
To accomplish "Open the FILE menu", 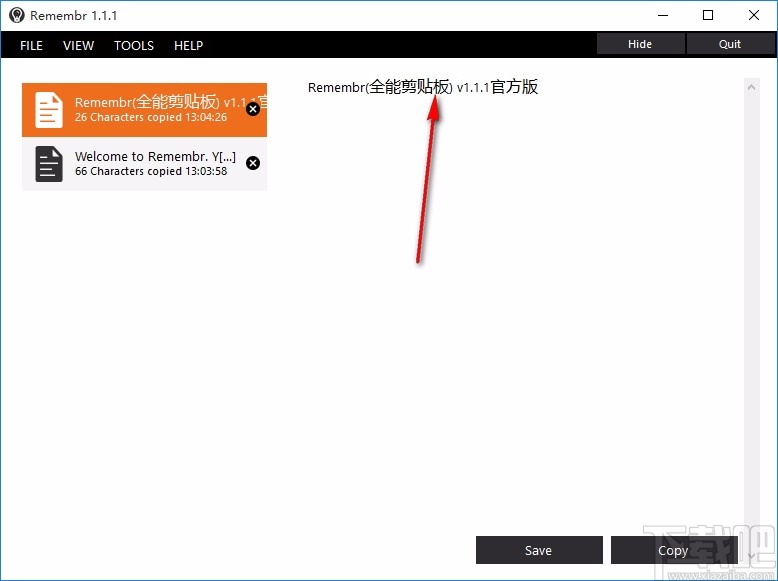I will [31, 46].
